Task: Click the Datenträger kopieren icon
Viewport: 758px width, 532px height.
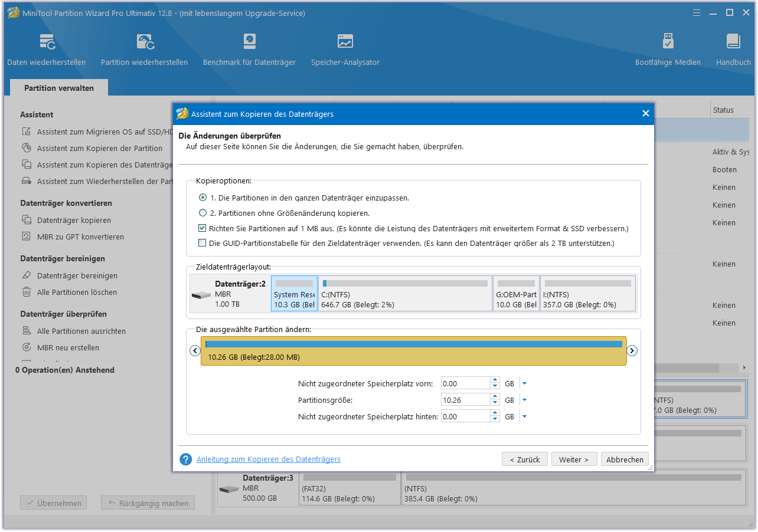Action: [27, 220]
